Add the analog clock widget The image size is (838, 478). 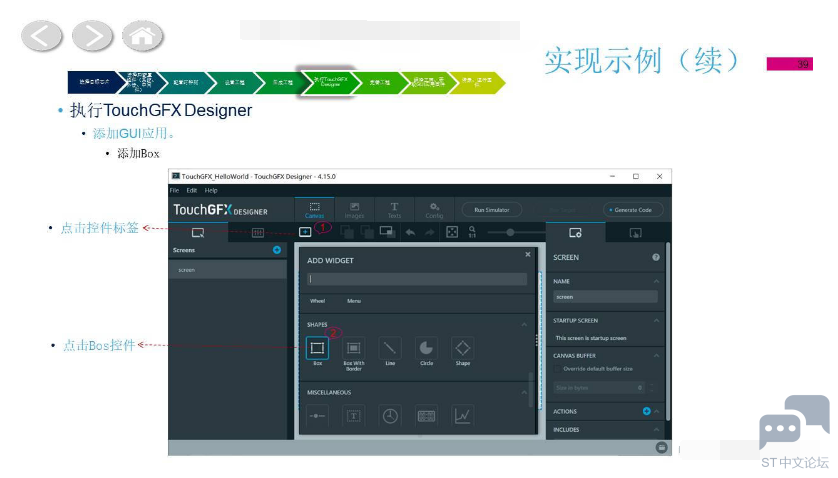(390, 416)
